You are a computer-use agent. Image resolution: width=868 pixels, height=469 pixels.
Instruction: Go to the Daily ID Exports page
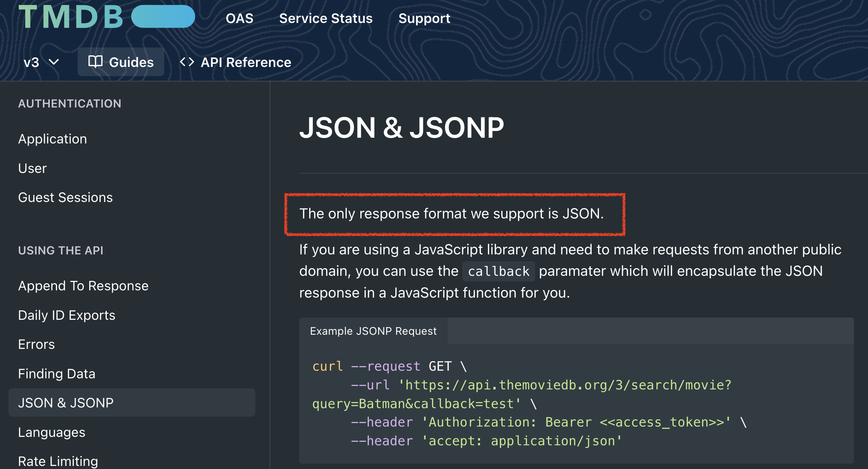67,315
